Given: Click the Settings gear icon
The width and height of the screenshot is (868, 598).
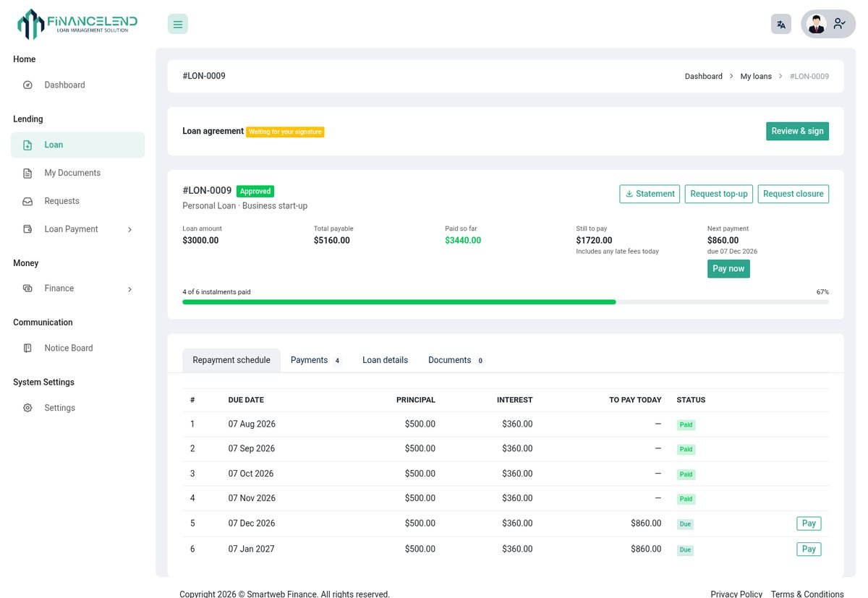Looking at the screenshot, I should click(27, 408).
